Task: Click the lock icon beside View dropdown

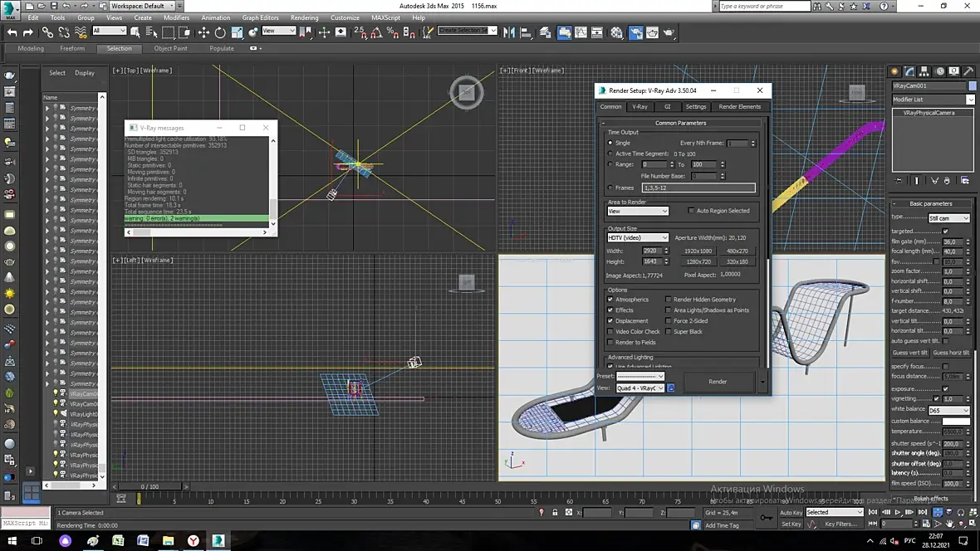Action: [x=671, y=388]
